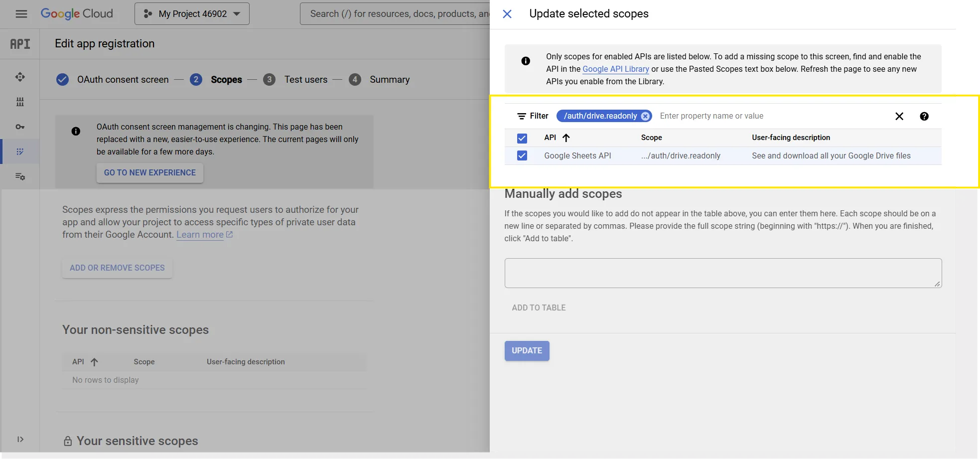The height and width of the screenshot is (459, 980).
Task: Clear all filters with the X icon
Action: (899, 116)
